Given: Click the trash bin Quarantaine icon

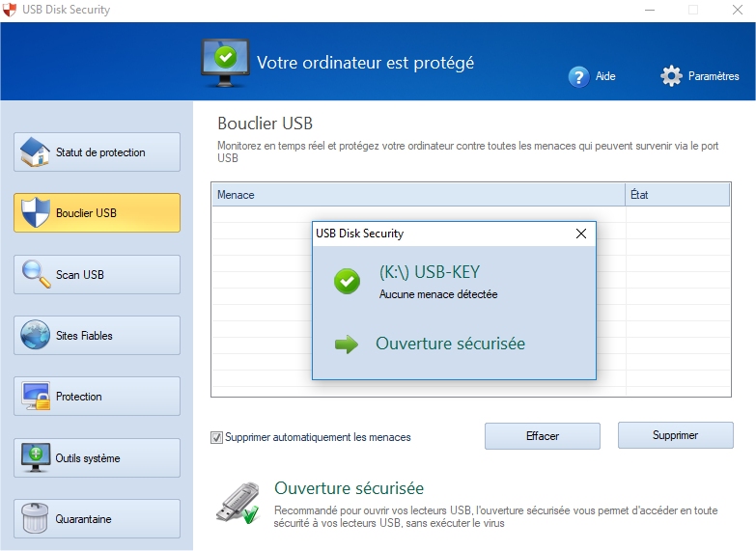Looking at the screenshot, I should [35, 518].
